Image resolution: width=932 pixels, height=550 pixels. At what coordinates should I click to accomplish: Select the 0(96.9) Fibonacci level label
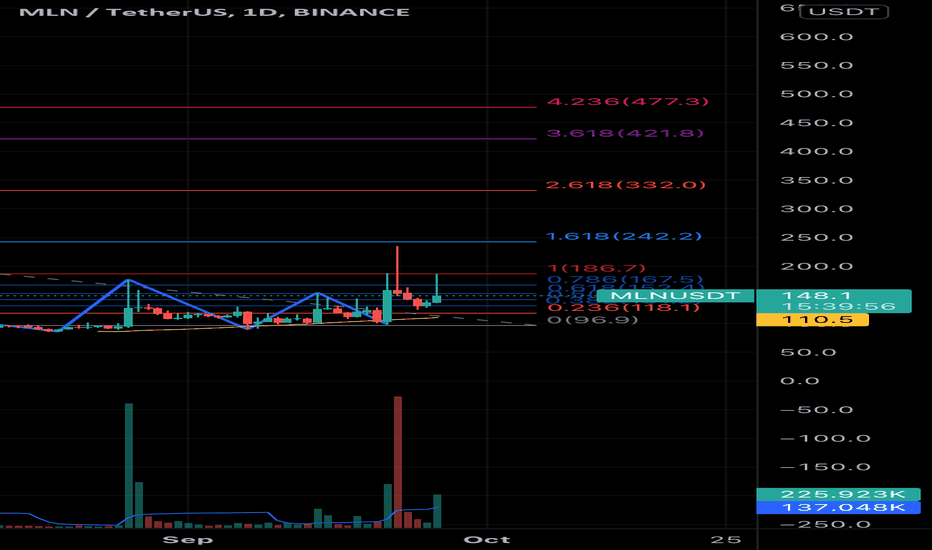[x=593, y=320]
